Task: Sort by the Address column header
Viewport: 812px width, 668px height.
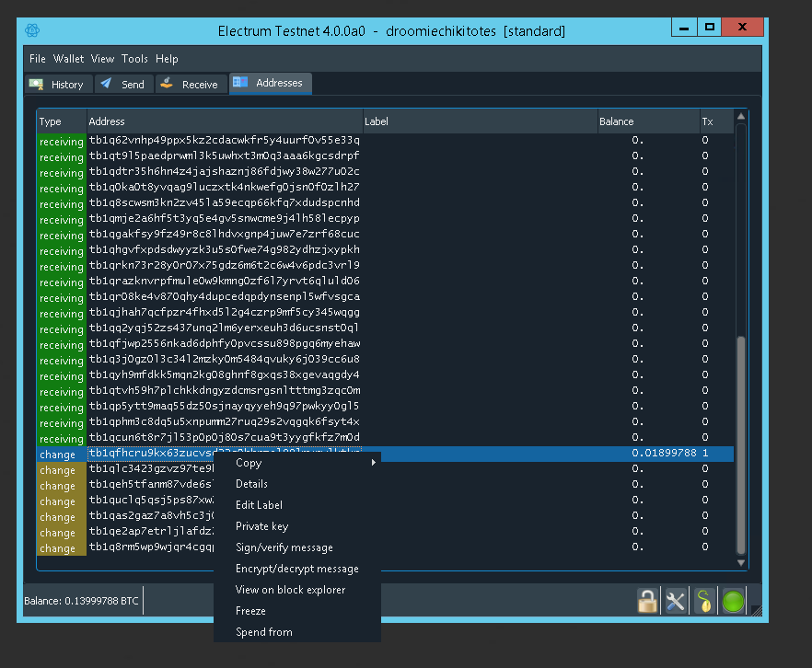Action: point(225,121)
